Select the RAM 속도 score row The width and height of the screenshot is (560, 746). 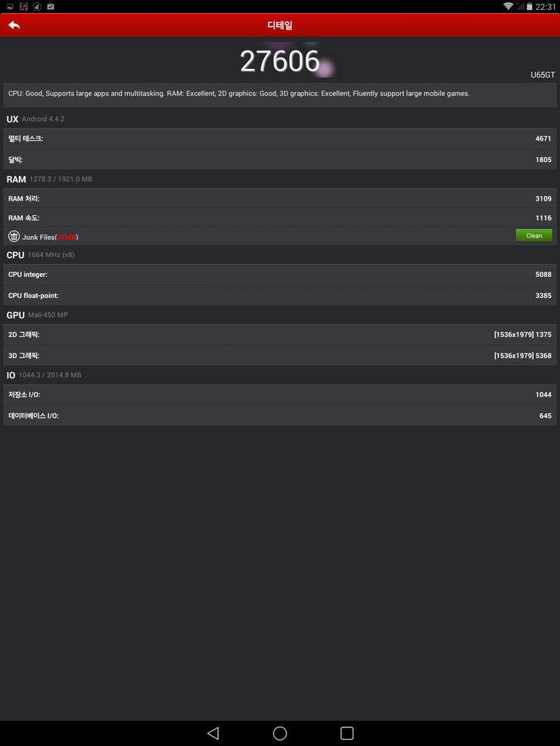coord(280,217)
